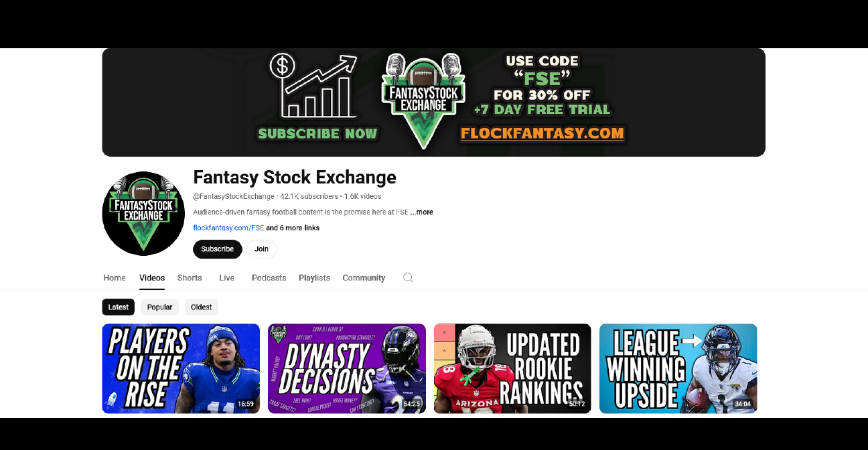Select the Oldest sort chip
Image resolution: width=868 pixels, height=450 pixels.
pos(201,307)
